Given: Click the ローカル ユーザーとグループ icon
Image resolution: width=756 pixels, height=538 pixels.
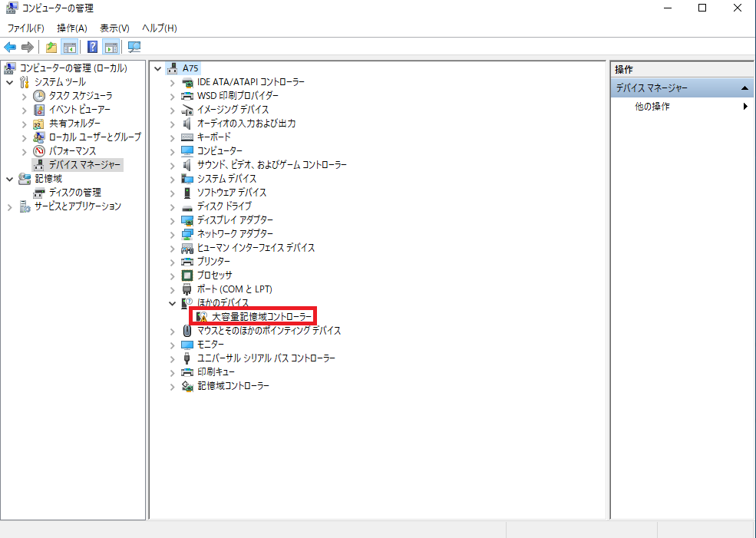Looking at the screenshot, I should click(x=38, y=137).
